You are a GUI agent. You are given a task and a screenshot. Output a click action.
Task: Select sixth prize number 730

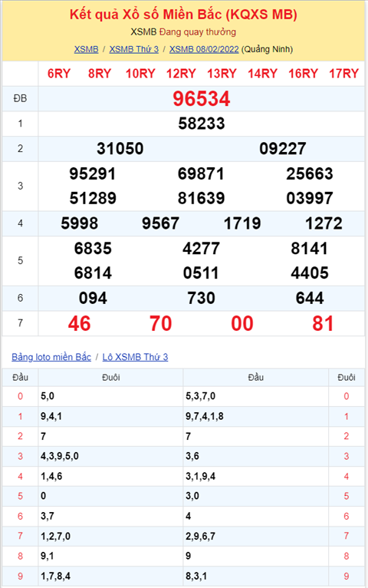201,299
